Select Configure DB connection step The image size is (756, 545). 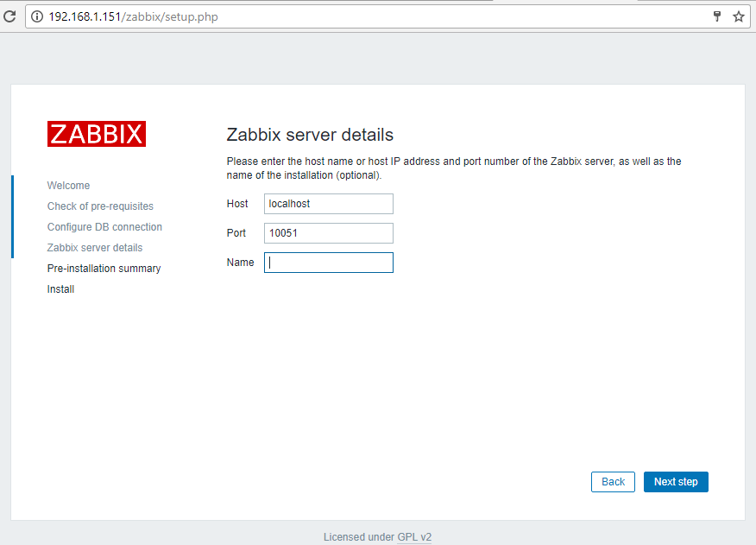point(104,227)
